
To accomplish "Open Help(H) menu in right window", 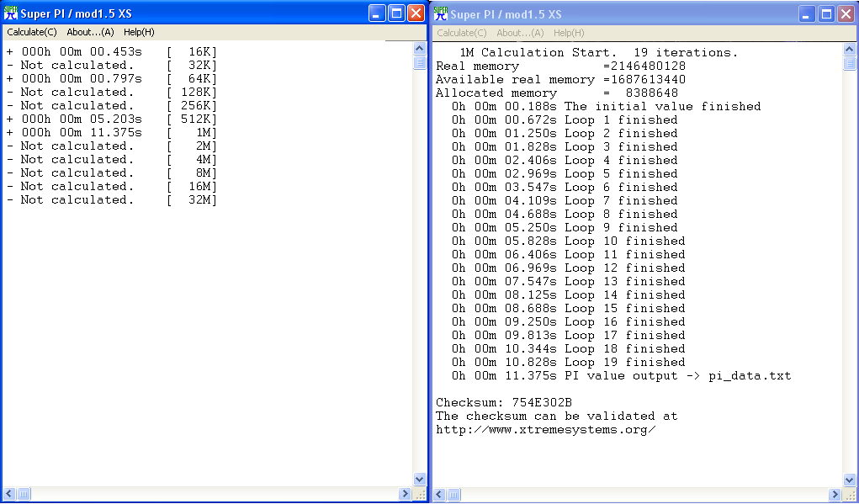I will (x=569, y=33).
